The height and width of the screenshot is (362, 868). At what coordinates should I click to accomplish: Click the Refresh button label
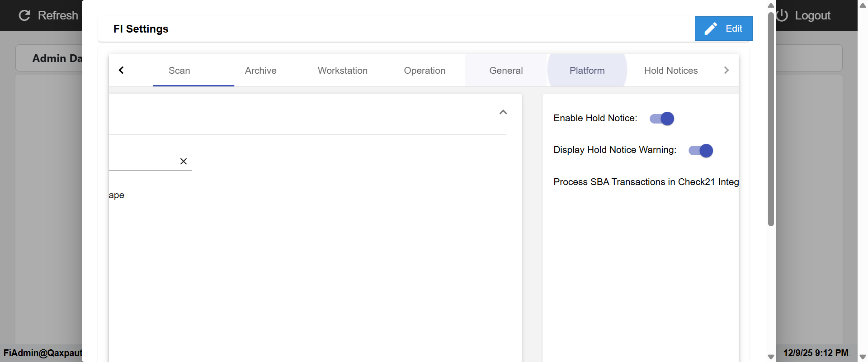pos(58,15)
